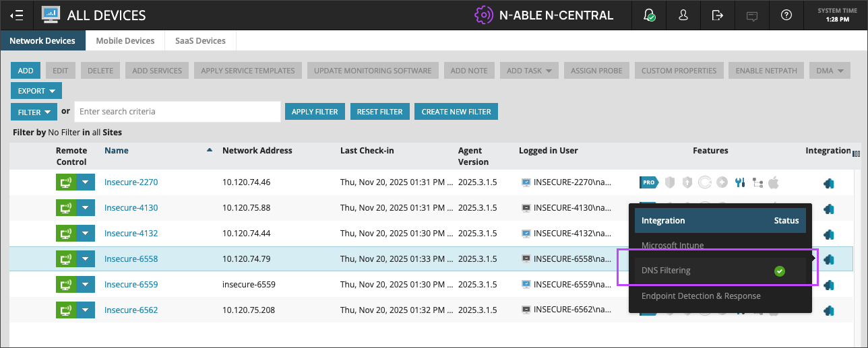Click the notifications bell icon

click(650, 15)
